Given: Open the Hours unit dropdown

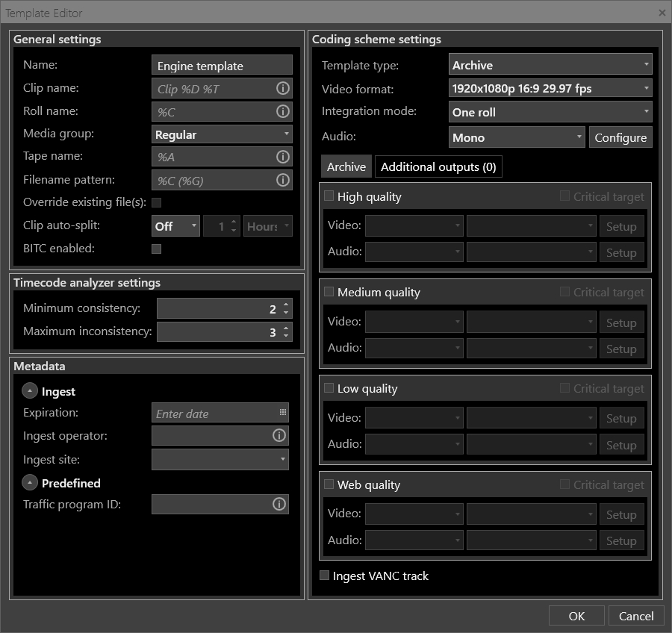Looking at the screenshot, I should 268,226.
